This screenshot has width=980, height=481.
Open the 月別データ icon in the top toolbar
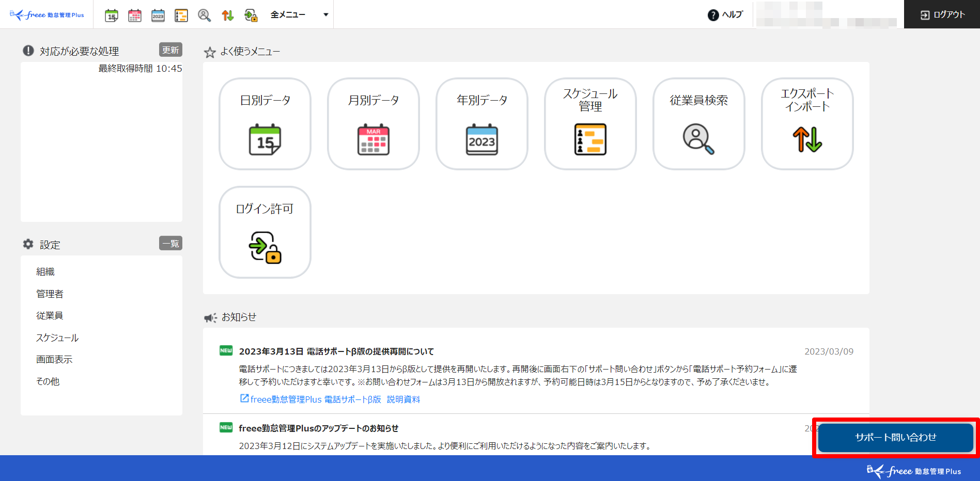[x=135, y=14]
